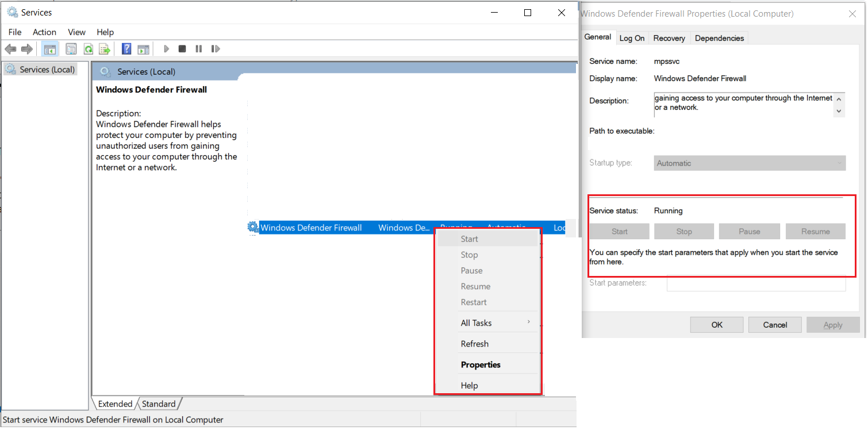Click the Export List toolbar icon
Image resolution: width=868 pixels, height=430 pixels.
pos(104,49)
